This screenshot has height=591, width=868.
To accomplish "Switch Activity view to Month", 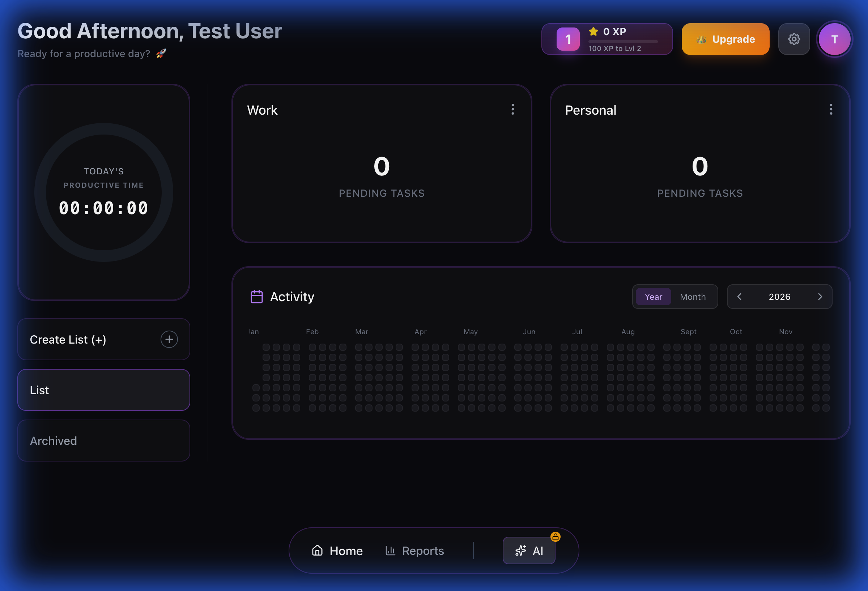I will [x=693, y=297].
